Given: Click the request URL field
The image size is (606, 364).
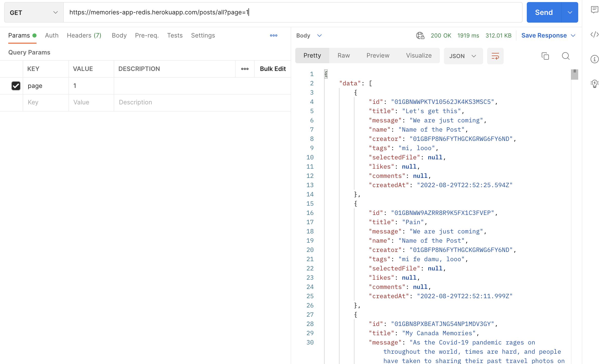Looking at the screenshot, I should pyautogui.click(x=293, y=12).
